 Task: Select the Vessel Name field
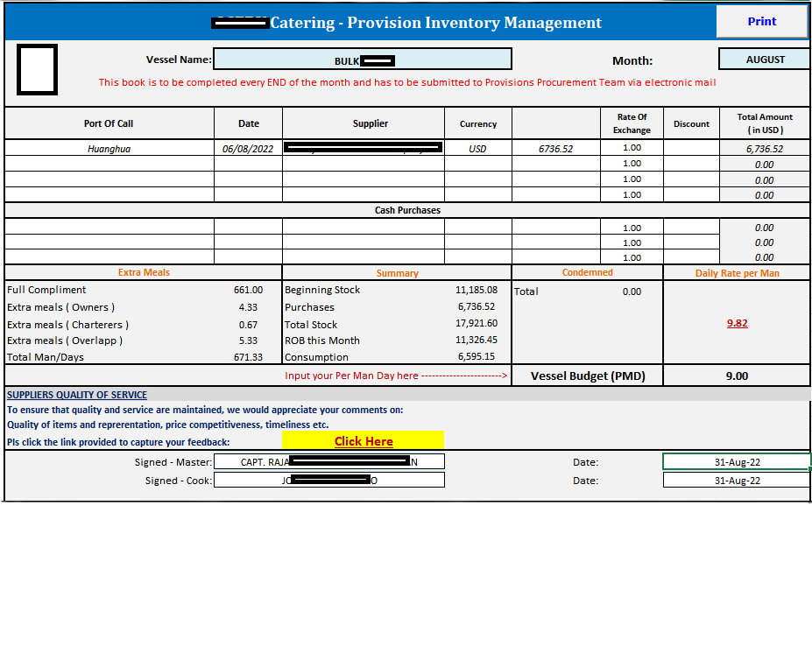(x=363, y=59)
